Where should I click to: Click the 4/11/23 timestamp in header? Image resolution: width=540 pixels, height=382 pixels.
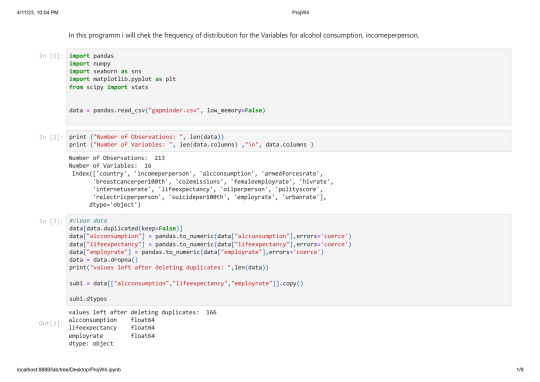point(38,12)
